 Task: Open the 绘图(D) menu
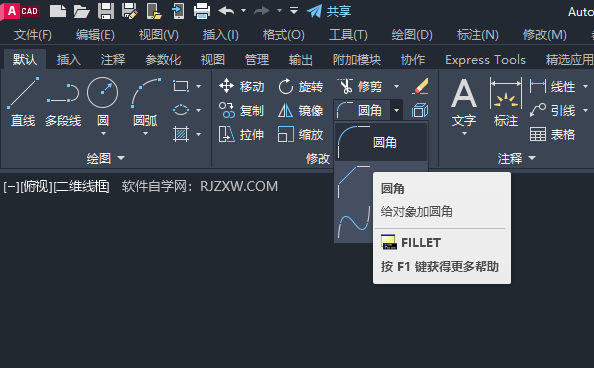click(412, 35)
